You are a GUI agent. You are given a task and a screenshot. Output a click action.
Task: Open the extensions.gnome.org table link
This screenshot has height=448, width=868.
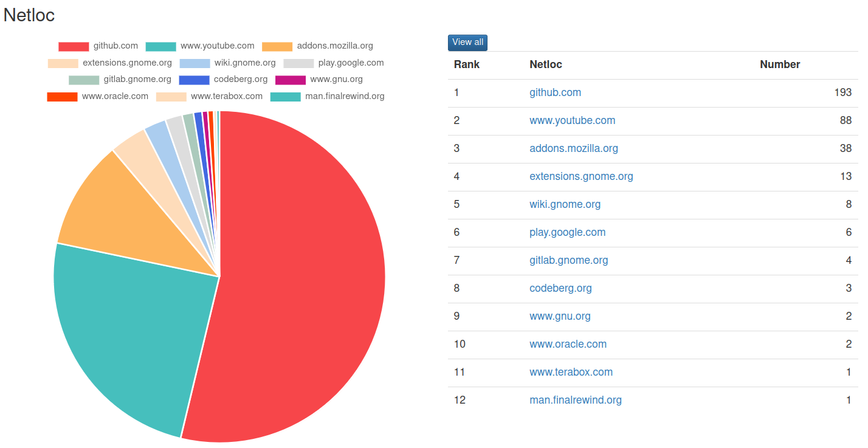(581, 176)
